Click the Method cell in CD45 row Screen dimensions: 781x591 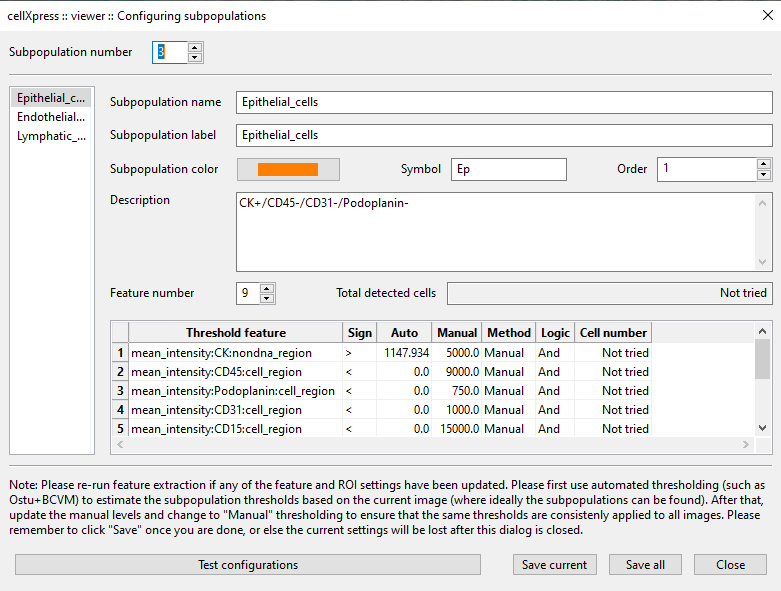[509, 372]
